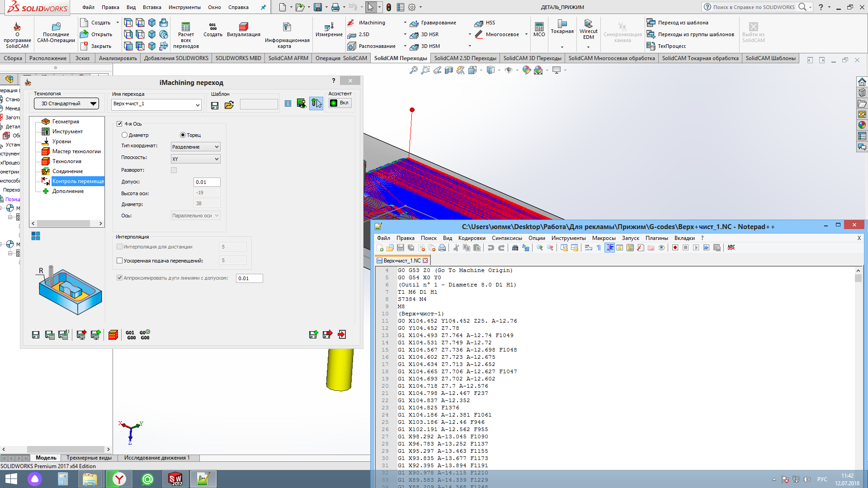
Task: Open the Плоскость XY dropdown
Action: [196, 159]
